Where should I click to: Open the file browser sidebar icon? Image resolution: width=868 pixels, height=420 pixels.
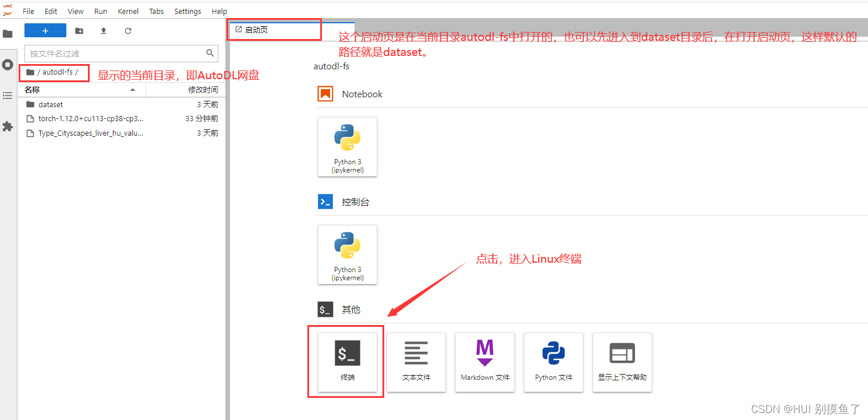8,34
